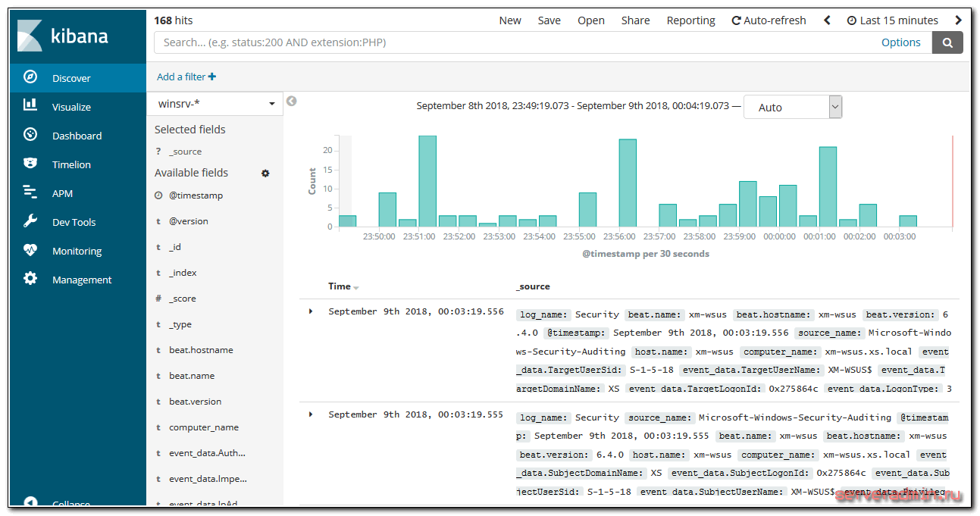
Task: Click Options link in search bar
Action: pyautogui.click(x=901, y=42)
